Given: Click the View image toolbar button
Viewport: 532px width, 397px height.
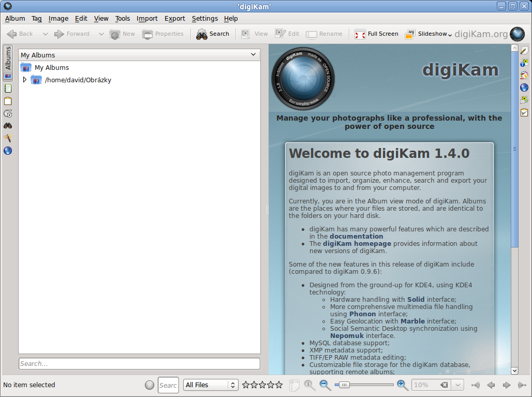Looking at the screenshot, I should click(255, 34).
